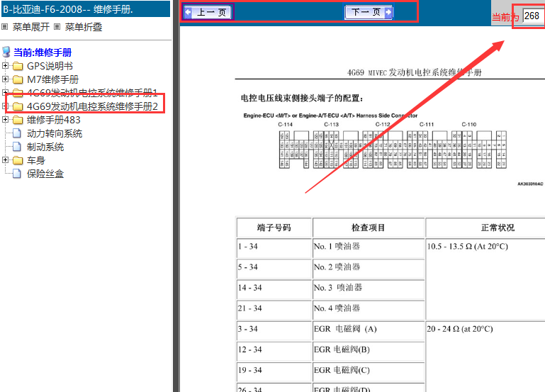Open the GPS说明书 tree entry
The height and width of the screenshot is (392, 545).
click(x=50, y=66)
